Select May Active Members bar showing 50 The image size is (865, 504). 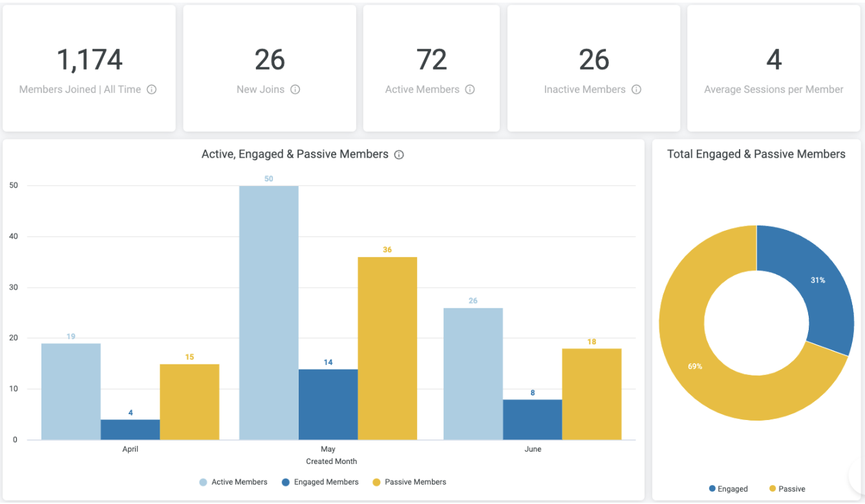point(269,313)
